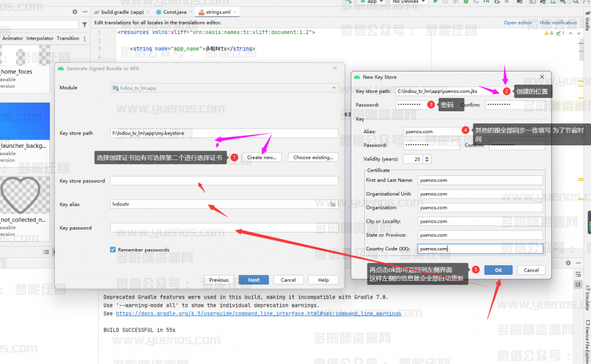Click the folder browse icon in Key alias

click(x=333, y=204)
